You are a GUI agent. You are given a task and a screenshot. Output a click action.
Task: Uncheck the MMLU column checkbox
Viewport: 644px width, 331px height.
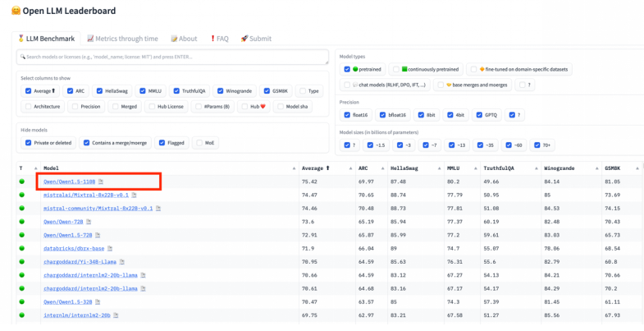coord(143,91)
